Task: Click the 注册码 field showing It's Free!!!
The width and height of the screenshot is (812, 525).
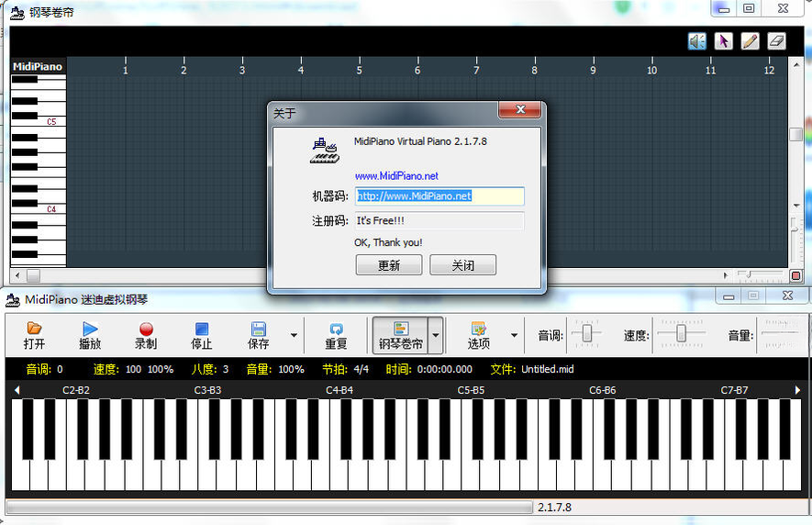Action: tap(439, 221)
